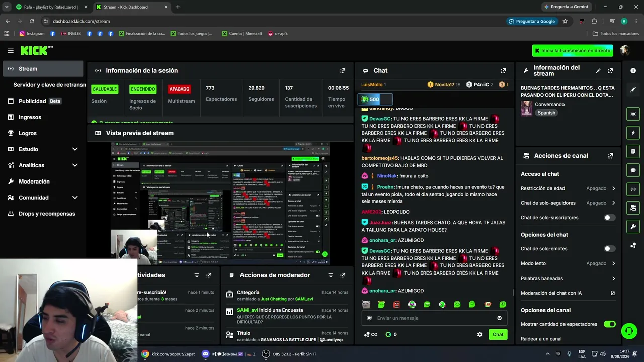Go to Logros in the sidebar
Image resolution: width=644 pixels, height=362 pixels.
[x=43, y=133]
